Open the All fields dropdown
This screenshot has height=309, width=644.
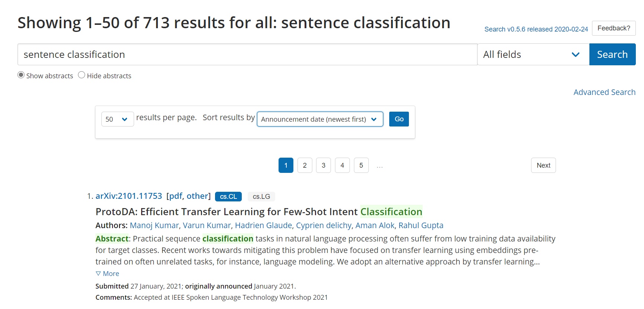click(x=533, y=55)
